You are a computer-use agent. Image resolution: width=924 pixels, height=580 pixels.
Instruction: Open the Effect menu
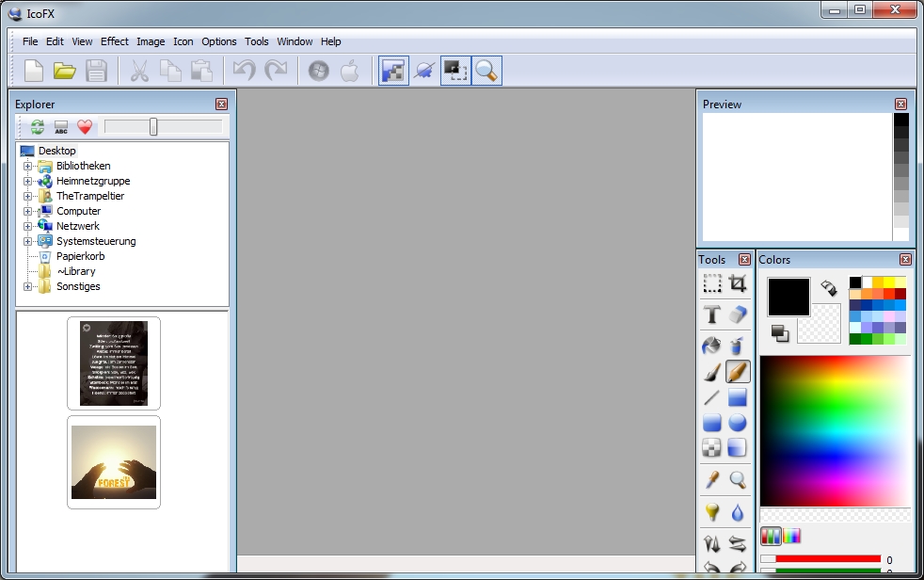click(x=115, y=41)
